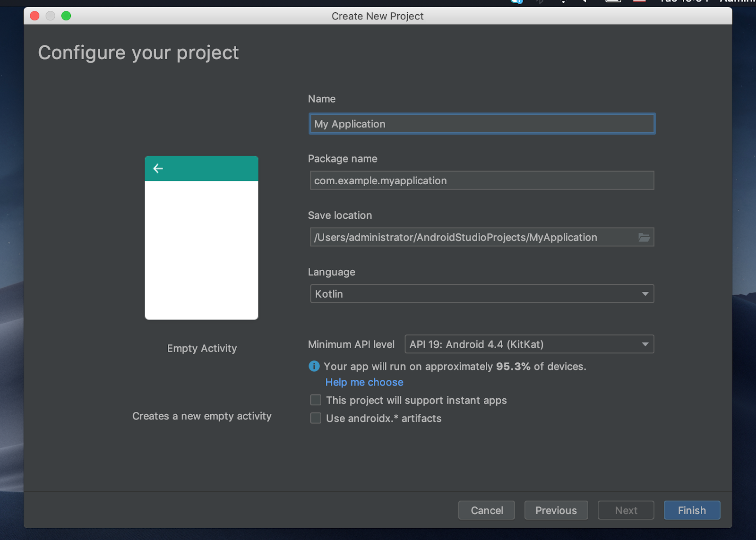756x540 pixels.
Task: Click the Package name field
Action: point(481,180)
